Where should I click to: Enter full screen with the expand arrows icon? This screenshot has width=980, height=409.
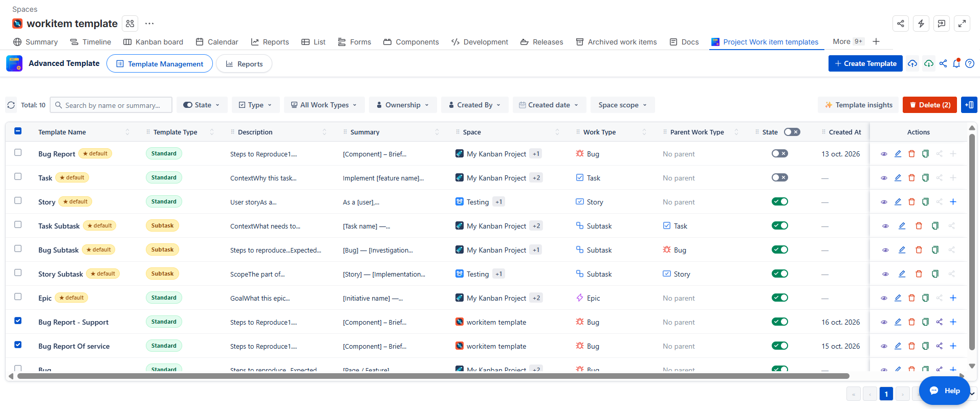(x=962, y=24)
